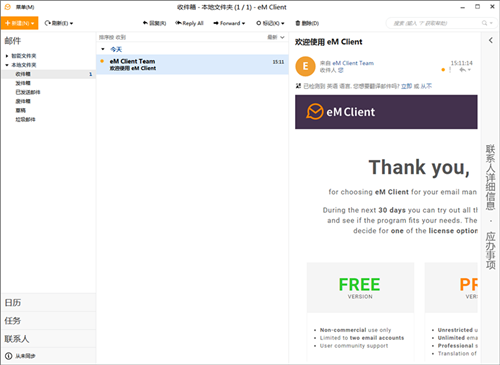The width and height of the screenshot is (500, 365).
Task: Click the Reply All toolbar icon
Action: [x=178, y=23]
